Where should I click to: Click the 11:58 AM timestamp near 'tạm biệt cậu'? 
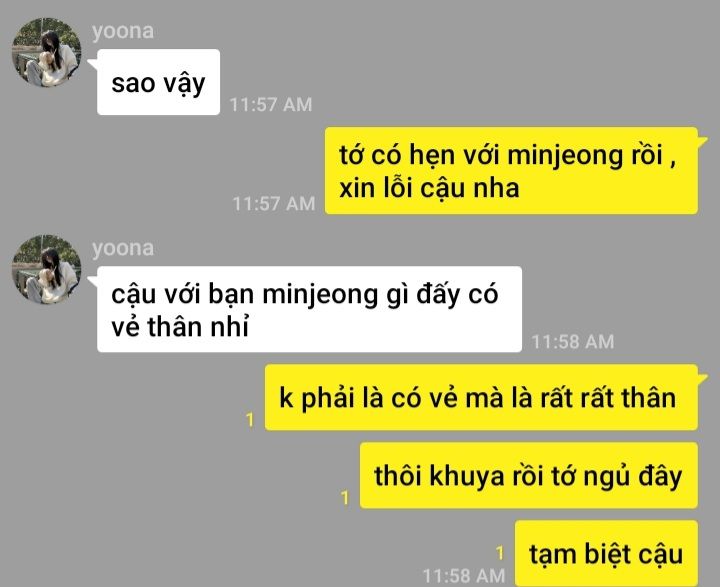[464, 576]
